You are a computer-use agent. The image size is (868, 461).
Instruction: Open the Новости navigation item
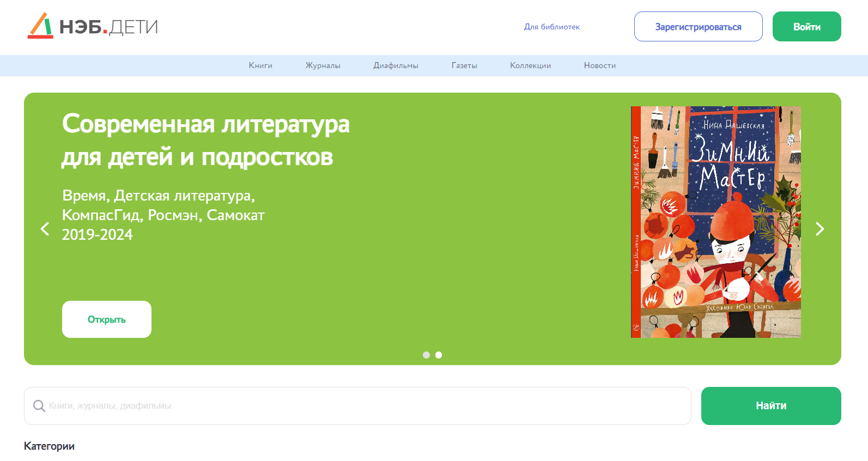coord(599,65)
